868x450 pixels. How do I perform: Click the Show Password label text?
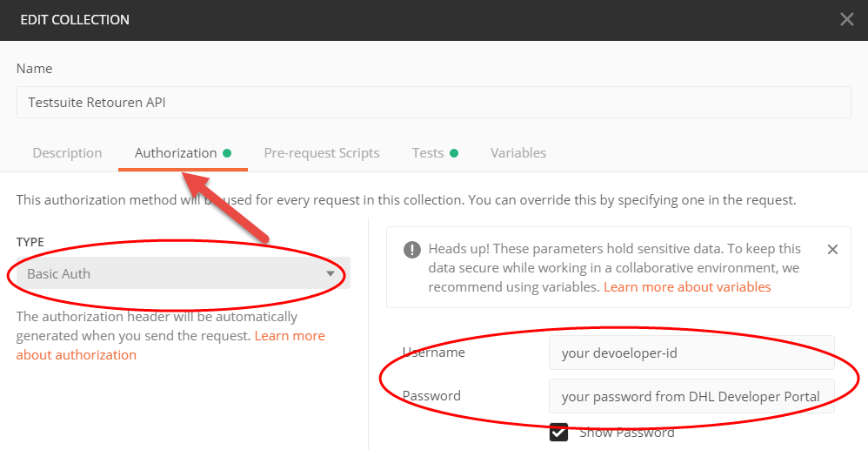626,432
